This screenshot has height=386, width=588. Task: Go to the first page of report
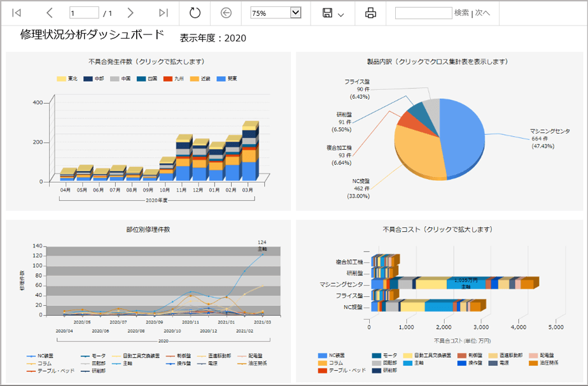[x=17, y=13]
